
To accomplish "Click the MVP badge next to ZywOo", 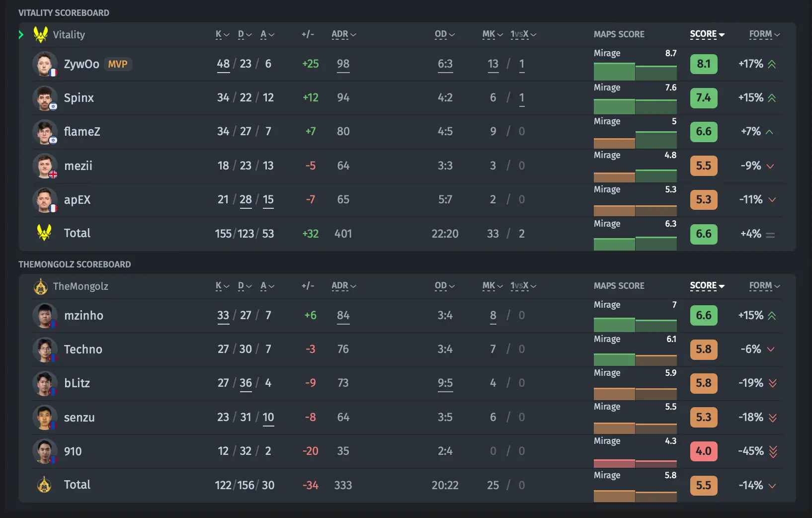I will tap(118, 64).
